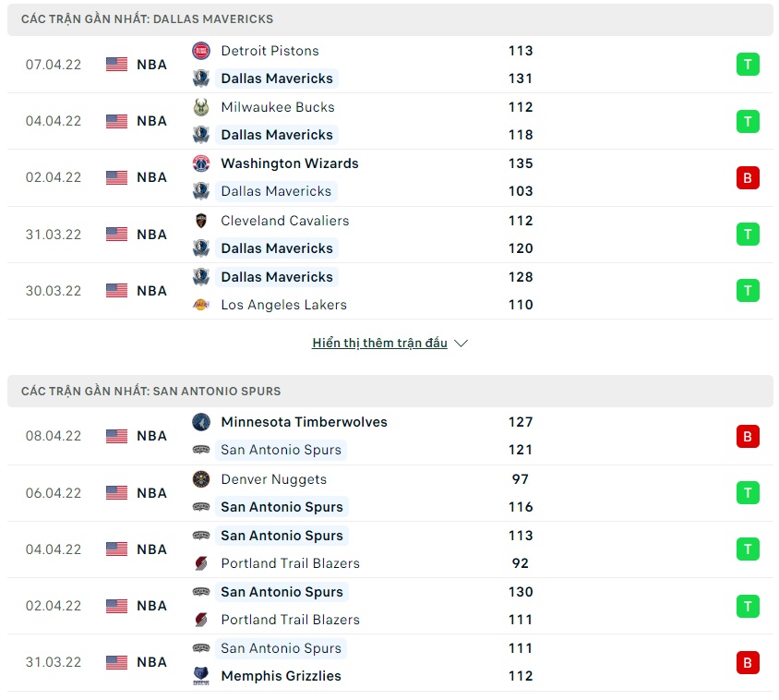Click the USA flag on 07.04.22 row
The image size is (779, 700).
point(116,65)
